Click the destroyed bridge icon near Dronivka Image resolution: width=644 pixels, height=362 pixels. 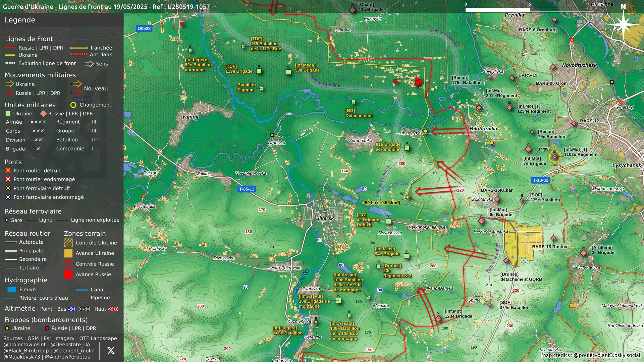[272, 135]
